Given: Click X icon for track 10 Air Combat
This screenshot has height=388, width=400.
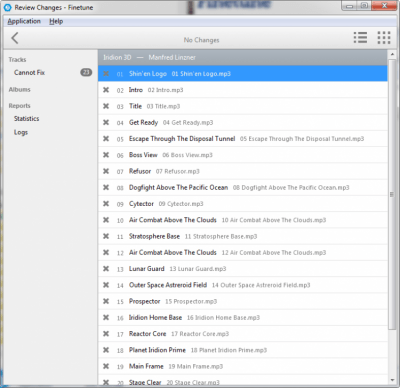Looking at the screenshot, I should point(106,220).
